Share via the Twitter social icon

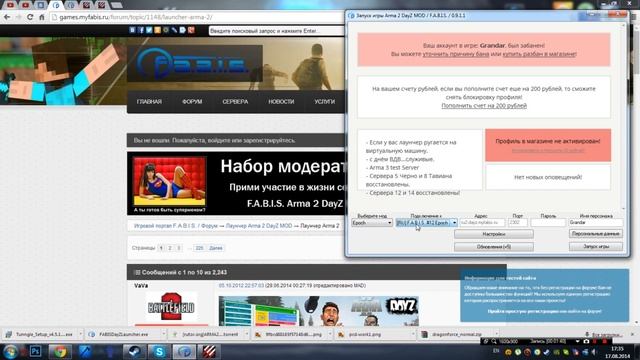pos(149,30)
